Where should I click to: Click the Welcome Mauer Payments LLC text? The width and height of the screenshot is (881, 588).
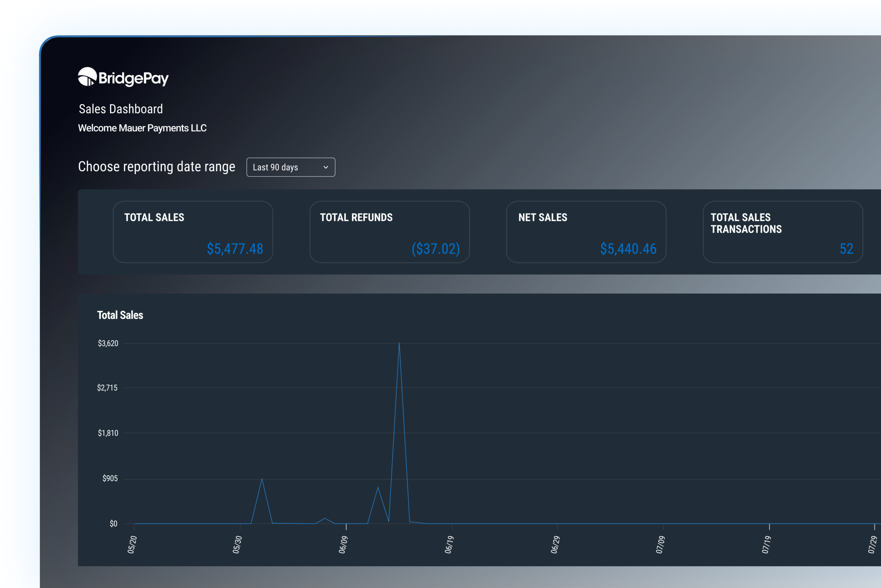tap(142, 128)
